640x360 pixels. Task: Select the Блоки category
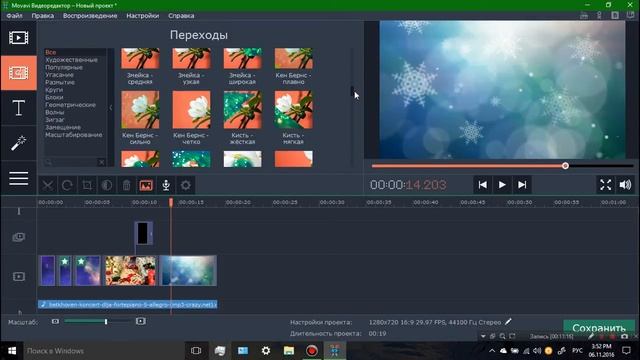[x=54, y=97]
